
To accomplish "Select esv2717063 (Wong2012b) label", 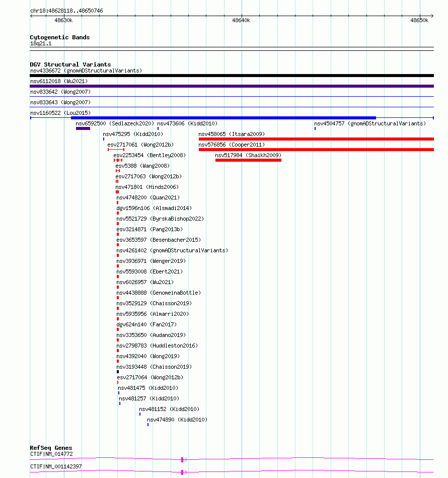I will click(x=148, y=176).
